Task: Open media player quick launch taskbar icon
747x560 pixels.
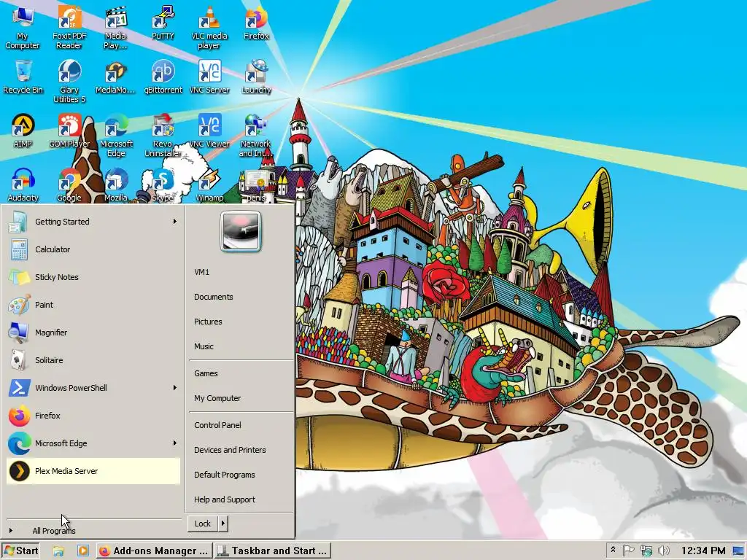Action: (x=83, y=551)
